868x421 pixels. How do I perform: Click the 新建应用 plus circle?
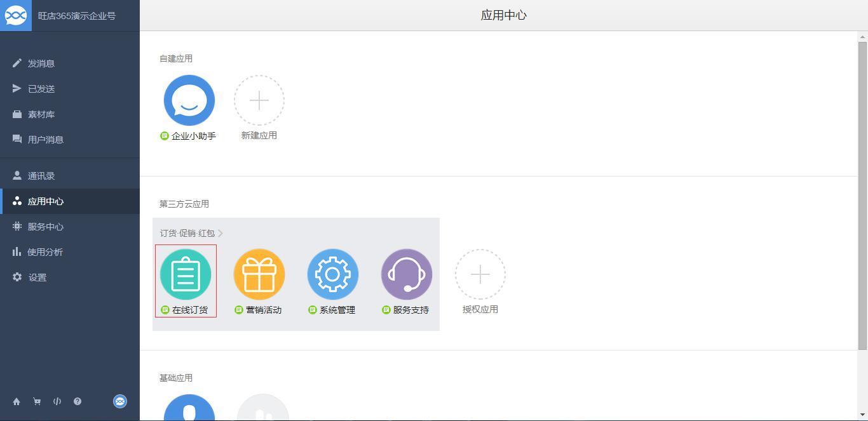(x=259, y=100)
